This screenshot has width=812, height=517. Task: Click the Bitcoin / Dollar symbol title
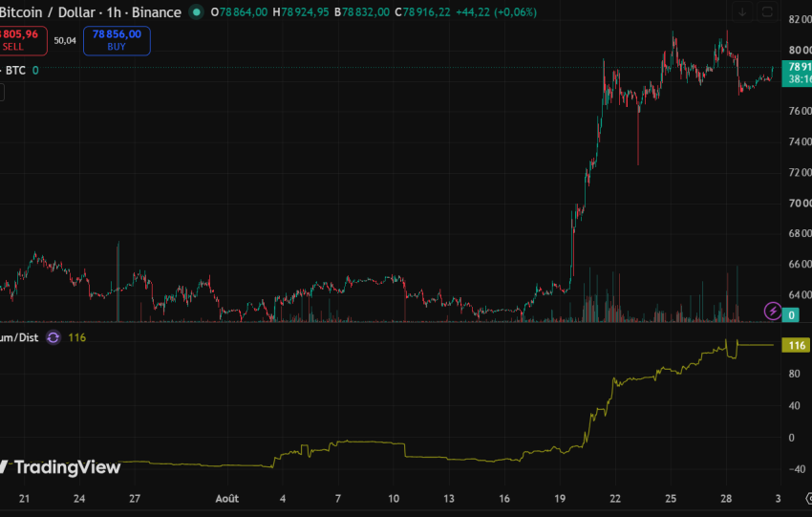click(x=91, y=12)
